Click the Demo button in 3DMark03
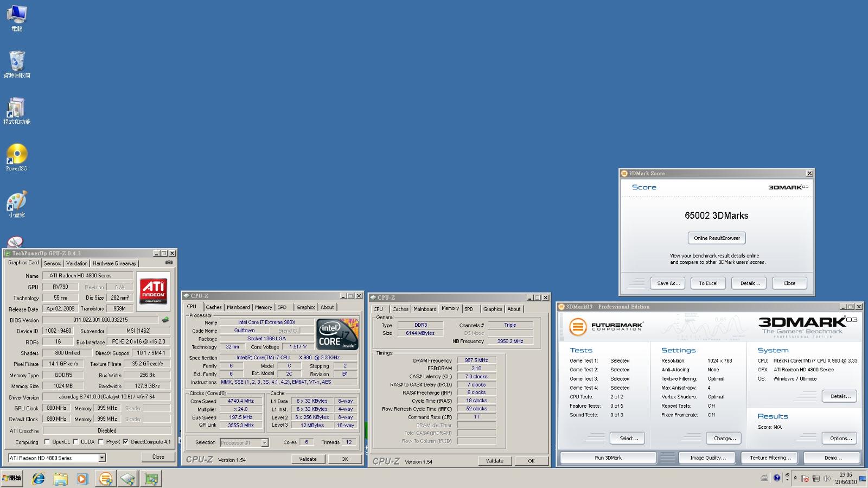 click(833, 458)
